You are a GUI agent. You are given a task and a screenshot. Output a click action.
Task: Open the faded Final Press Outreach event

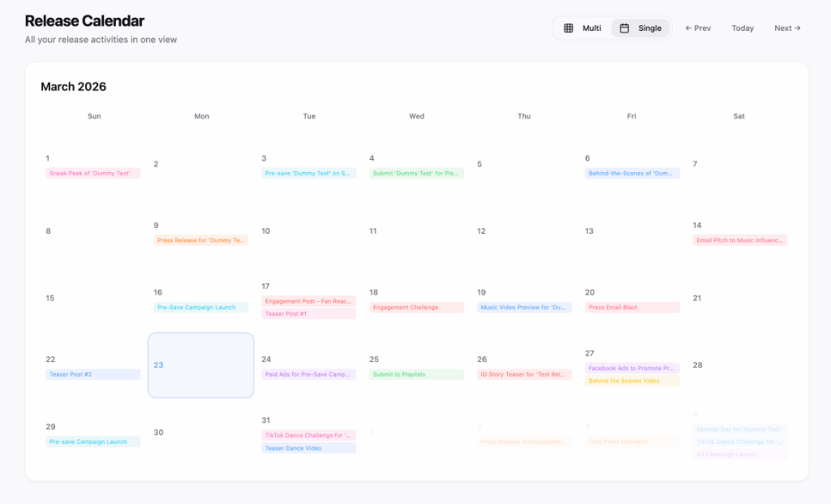click(632, 442)
